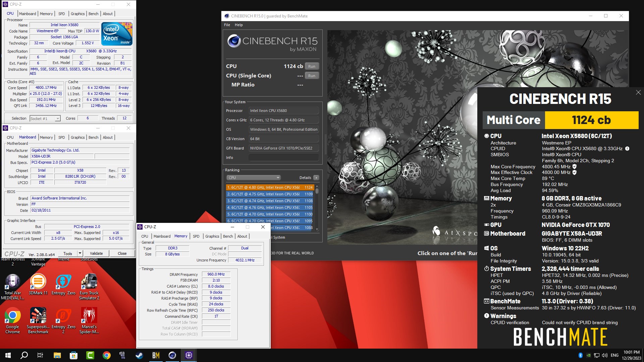Screen dimensions: 644x362
Task: Open Chrome from the taskbar
Action: tap(106, 355)
